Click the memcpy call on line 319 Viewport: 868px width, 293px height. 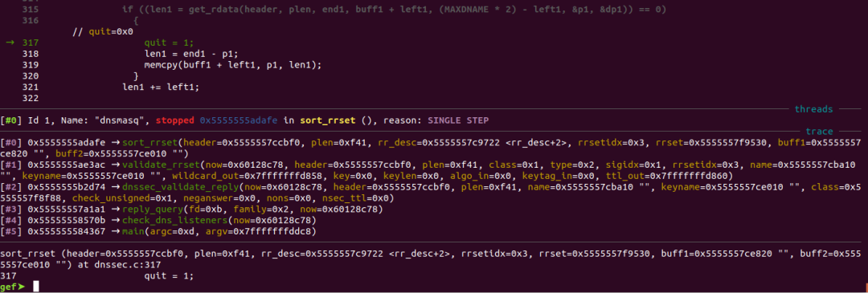[x=232, y=65]
